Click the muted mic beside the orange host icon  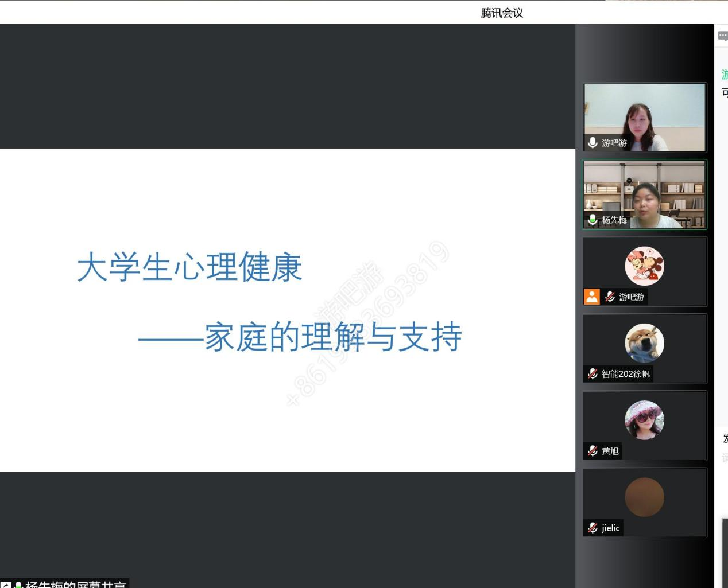610,297
